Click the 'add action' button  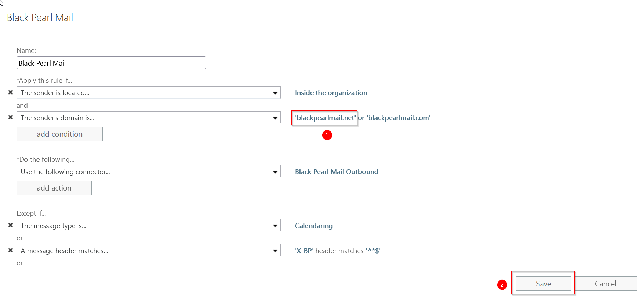(54, 188)
